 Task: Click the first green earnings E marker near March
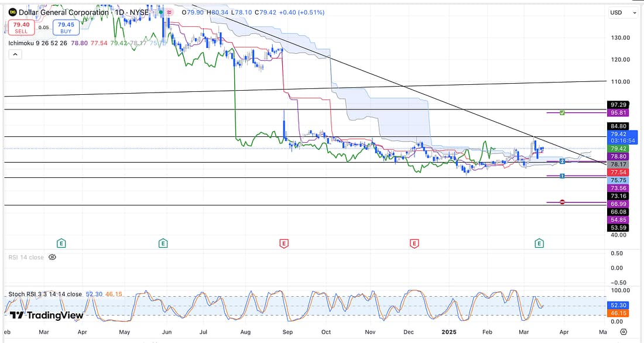pos(60,242)
